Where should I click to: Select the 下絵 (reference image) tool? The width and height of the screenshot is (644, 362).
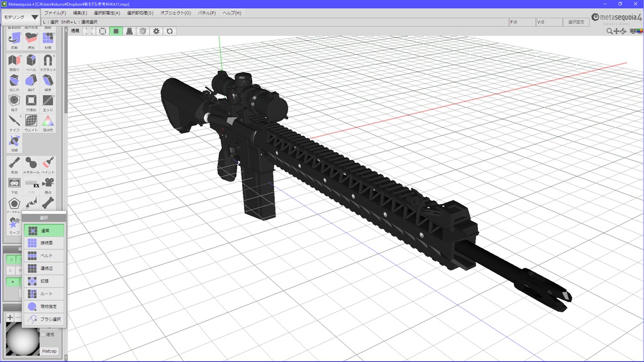tap(14, 185)
